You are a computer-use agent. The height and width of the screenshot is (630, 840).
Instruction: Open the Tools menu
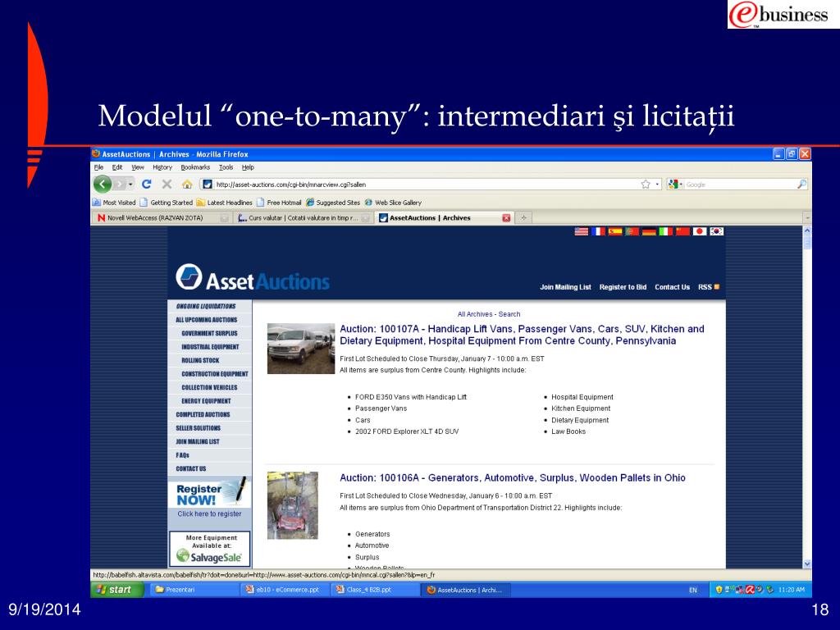[x=226, y=167]
